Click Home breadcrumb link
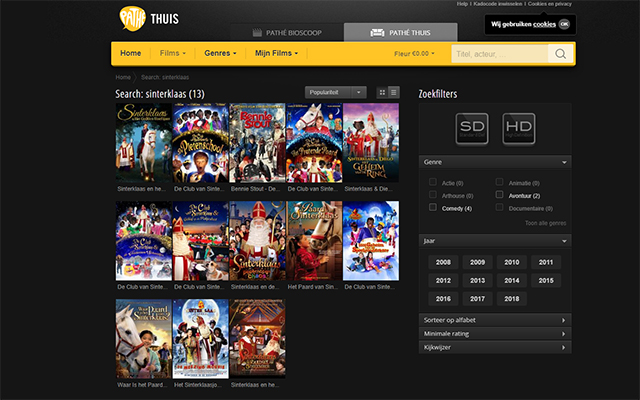640x400 pixels. (x=123, y=77)
